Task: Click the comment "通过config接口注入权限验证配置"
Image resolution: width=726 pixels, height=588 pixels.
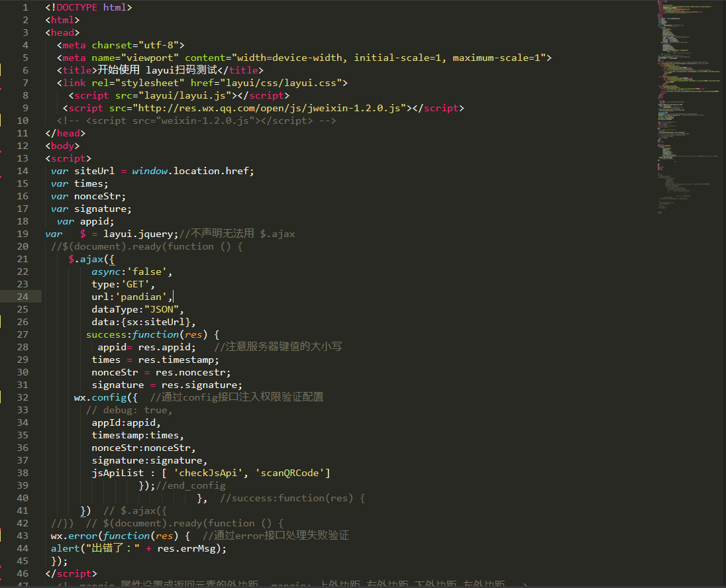Action: point(236,397)
